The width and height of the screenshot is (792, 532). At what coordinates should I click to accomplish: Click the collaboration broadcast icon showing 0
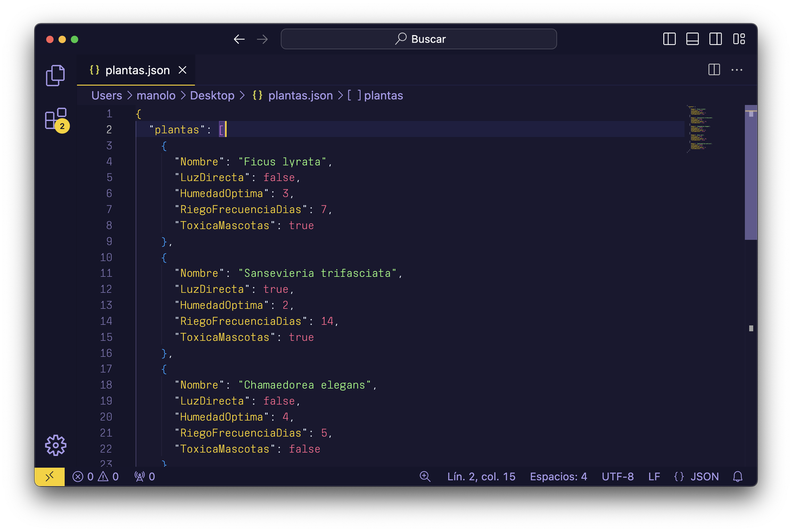(144, 477)
